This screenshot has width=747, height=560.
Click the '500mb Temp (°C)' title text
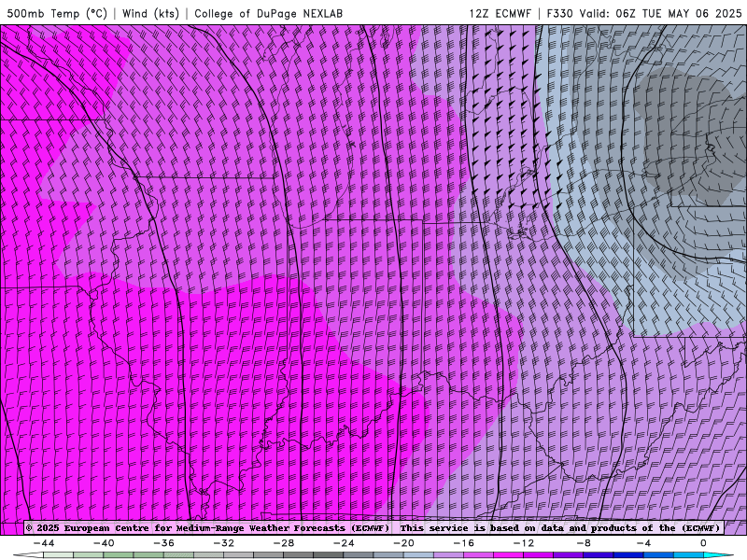(57, 13)
